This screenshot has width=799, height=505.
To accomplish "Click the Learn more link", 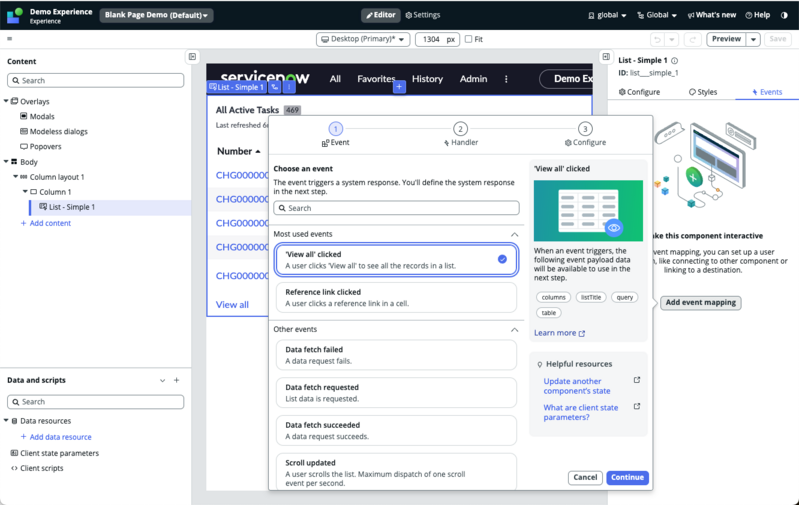I will [560, 333].
